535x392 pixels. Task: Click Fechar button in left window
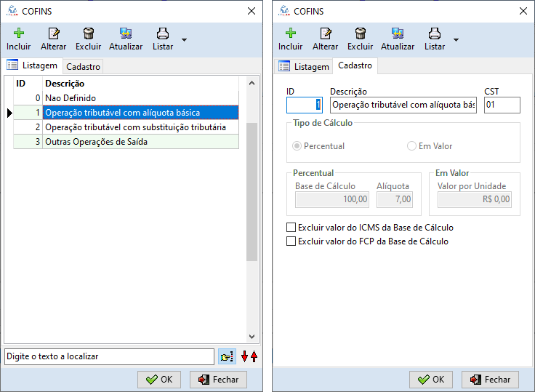coord(218,380)
